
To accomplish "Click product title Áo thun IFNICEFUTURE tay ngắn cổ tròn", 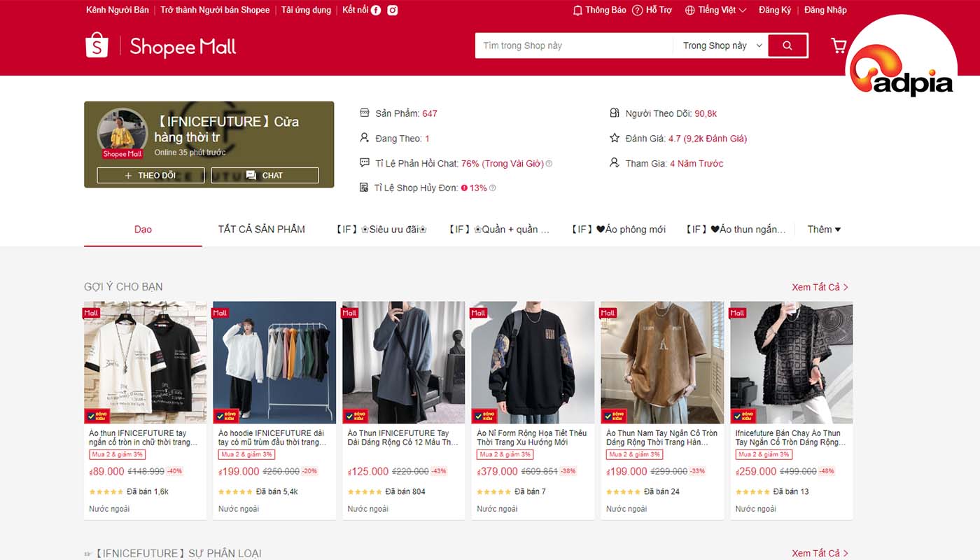I will 144,437.
